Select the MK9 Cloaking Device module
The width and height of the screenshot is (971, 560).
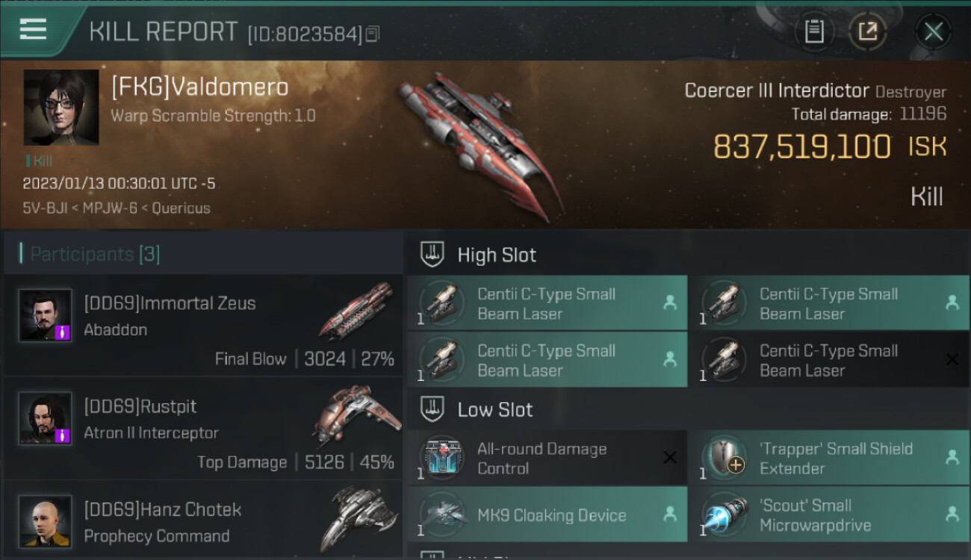547,514
